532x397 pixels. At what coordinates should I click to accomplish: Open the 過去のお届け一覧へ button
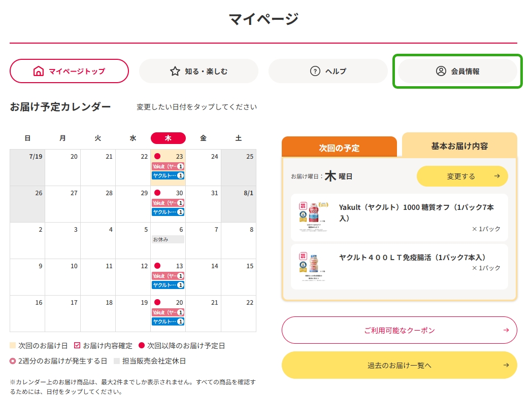tap(399, 365)
